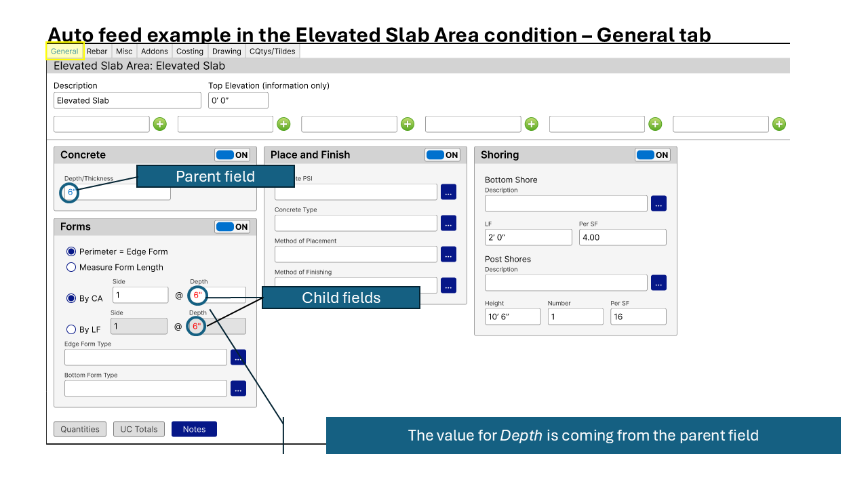
Task: Open Bottom Form Type ellipsis browse button
Action: [238, 388]
